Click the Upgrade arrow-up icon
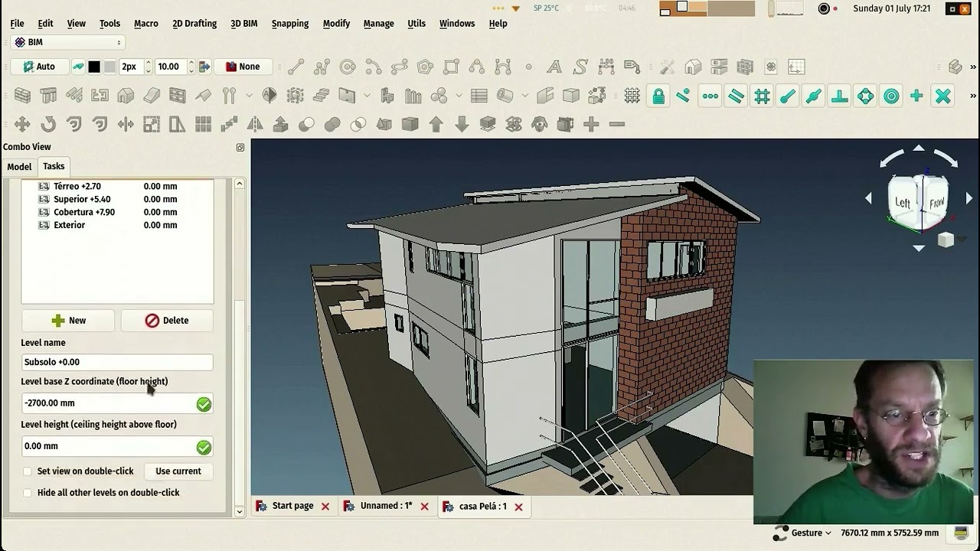 click(x=436, y=124)
